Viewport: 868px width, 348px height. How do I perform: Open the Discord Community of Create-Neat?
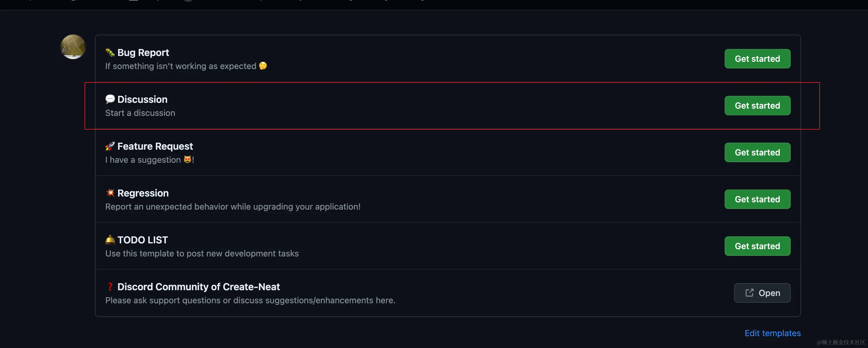click(762, 293)
